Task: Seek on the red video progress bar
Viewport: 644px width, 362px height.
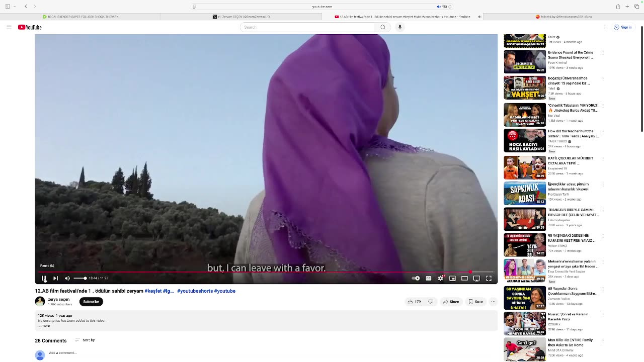Action: [266, 272]
